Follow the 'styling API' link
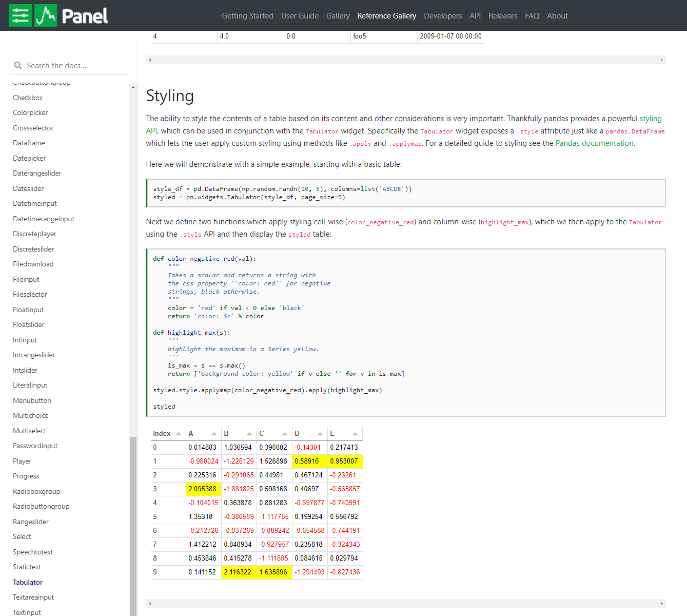The width and height of the screenshot is (687, 616). pos(651,119)
